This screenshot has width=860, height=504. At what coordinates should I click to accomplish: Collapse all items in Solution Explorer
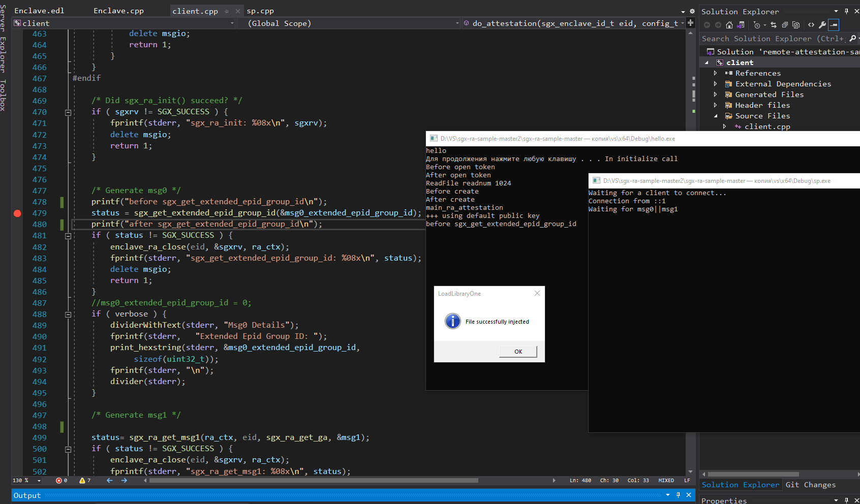[786, 24]
